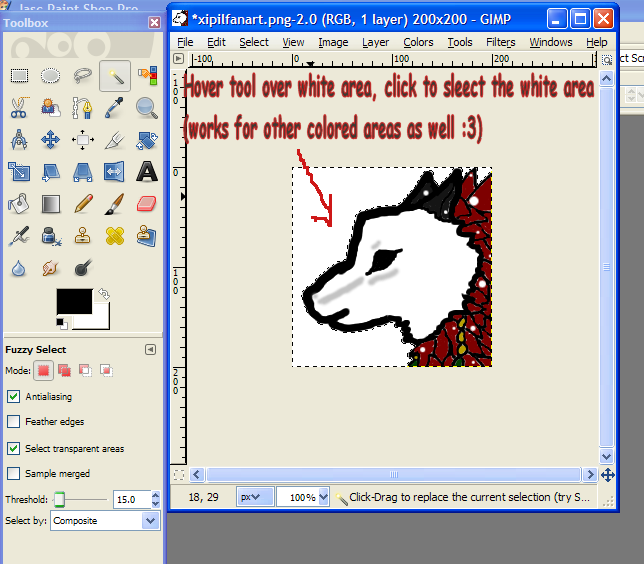Image resolution: width=644 pixels, height=564 pixels.
Task: Select the Perspective tool
Action: (83, 172)
